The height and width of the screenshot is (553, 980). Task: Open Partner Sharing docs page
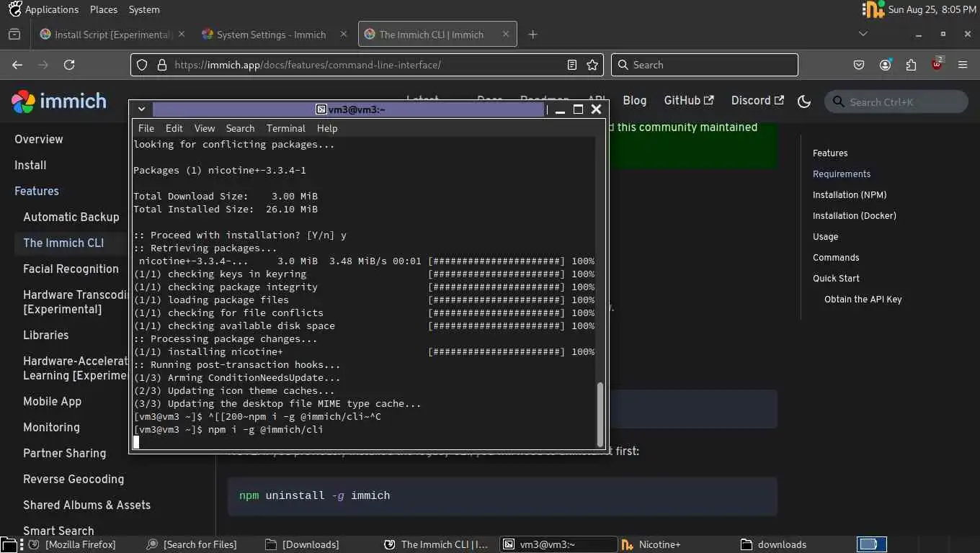click(x=64, y=453)
